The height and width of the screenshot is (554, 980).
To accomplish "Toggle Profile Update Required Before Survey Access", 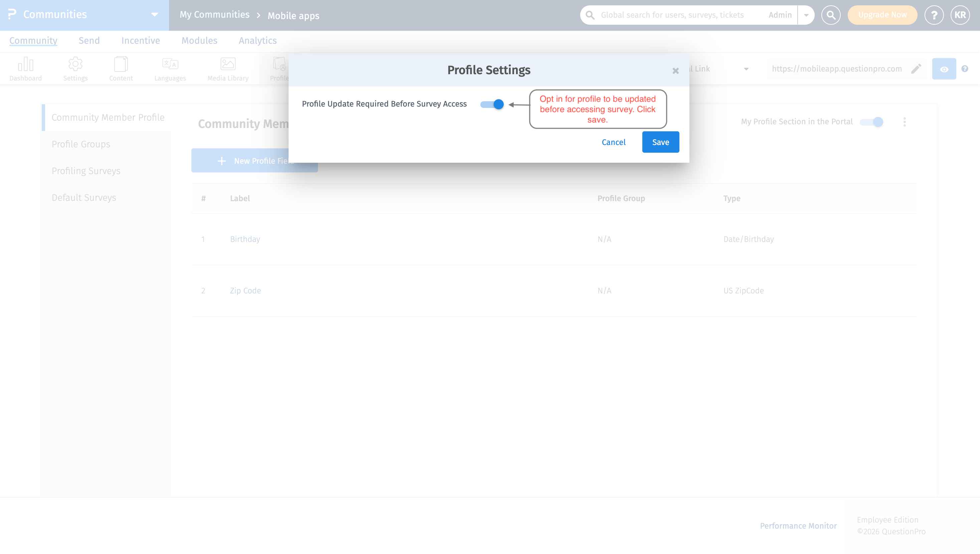I will 492,104.
